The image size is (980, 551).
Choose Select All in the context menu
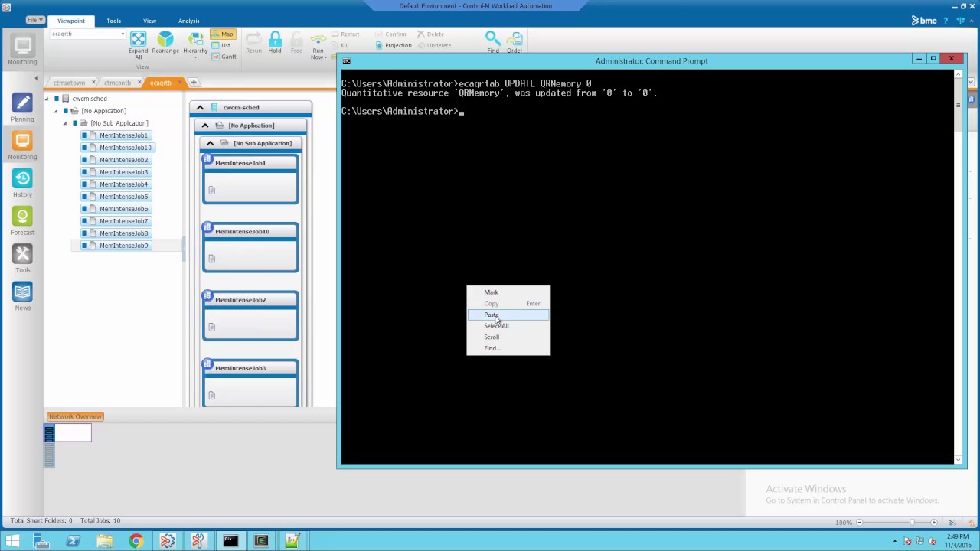[x=496, y=326]
